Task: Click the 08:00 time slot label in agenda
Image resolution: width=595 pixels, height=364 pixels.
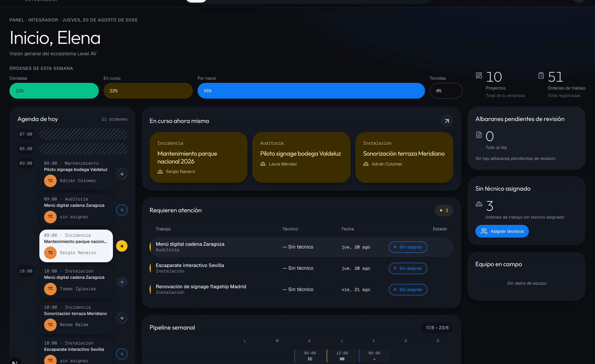Action: point(26,149)
